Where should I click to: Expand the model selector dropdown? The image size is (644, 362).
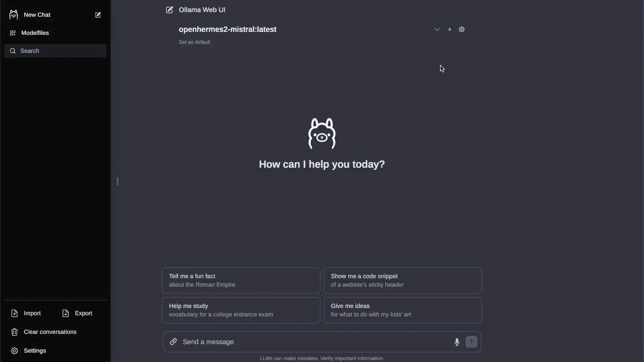437,29
